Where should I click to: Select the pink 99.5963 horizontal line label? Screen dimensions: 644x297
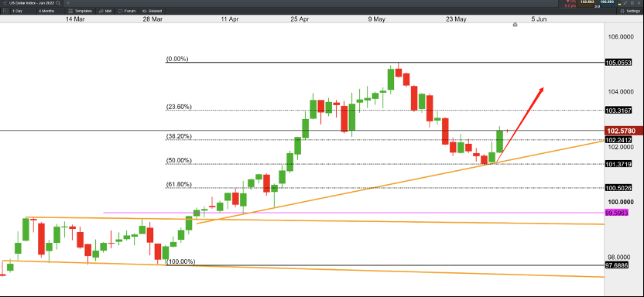point(617,213)
